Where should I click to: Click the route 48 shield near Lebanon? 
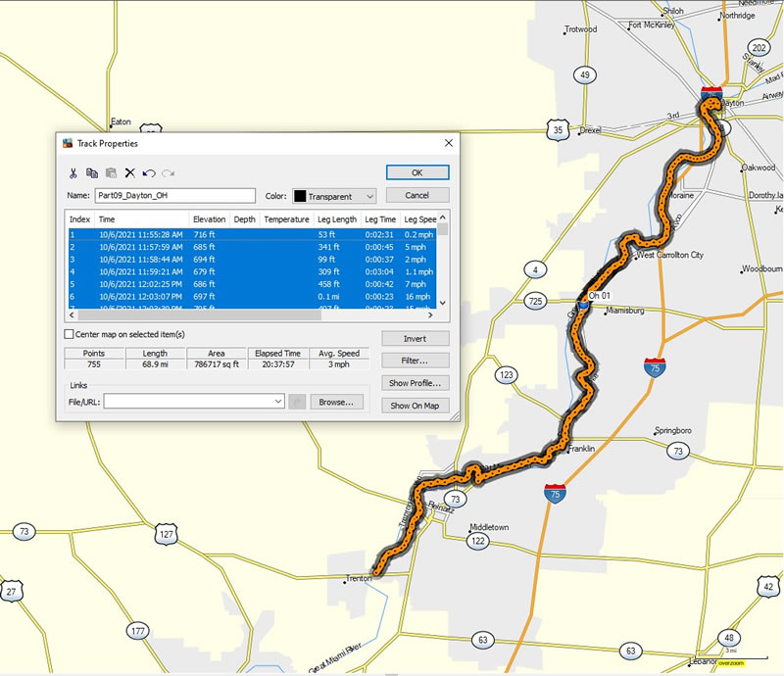point(729,638)
